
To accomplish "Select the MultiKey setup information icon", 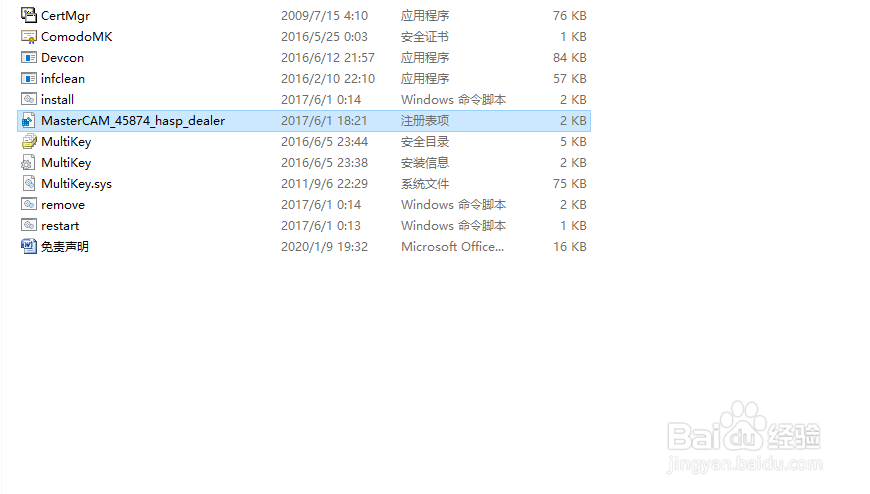I will 28,163.
